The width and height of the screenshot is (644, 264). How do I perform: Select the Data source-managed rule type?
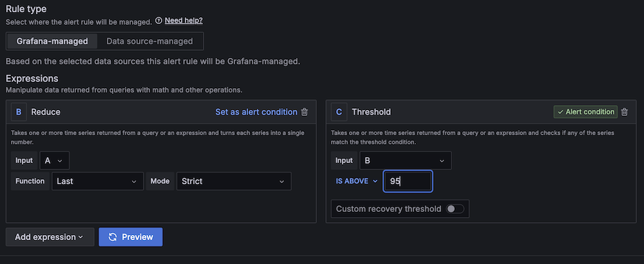point(149,41)
